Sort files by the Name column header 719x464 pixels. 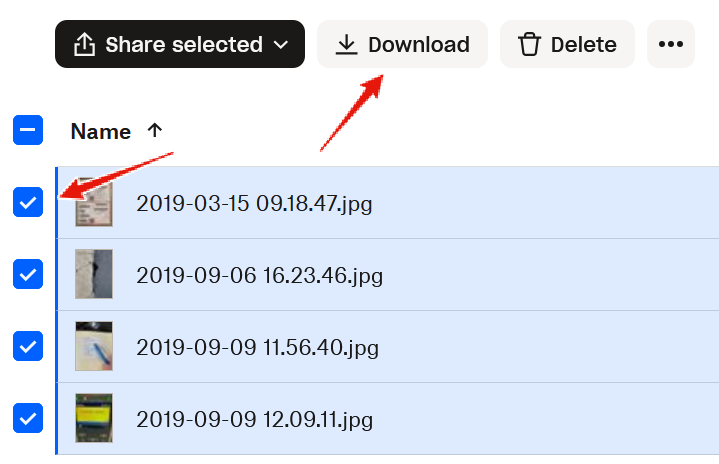coord(101,131)
